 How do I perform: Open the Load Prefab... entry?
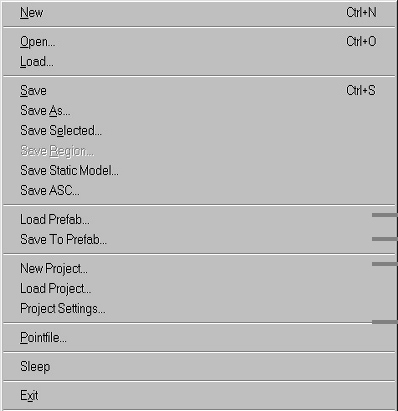click(199, 220)
